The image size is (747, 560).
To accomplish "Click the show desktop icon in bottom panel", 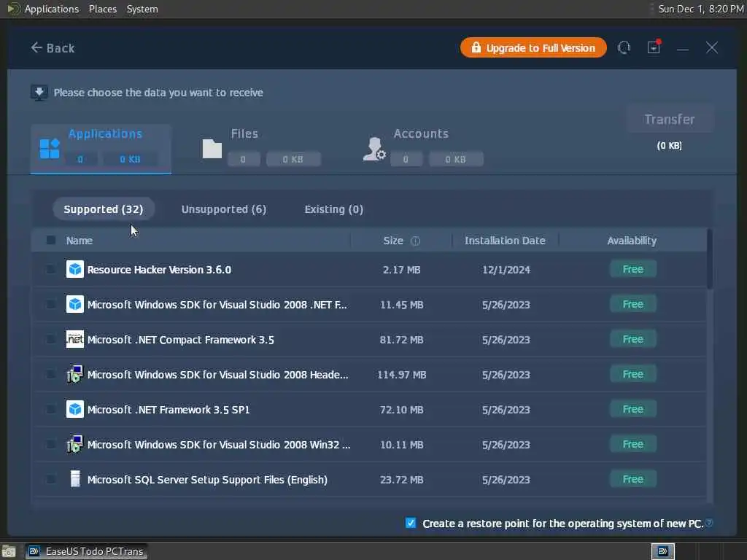I will [x=9, y=552].
